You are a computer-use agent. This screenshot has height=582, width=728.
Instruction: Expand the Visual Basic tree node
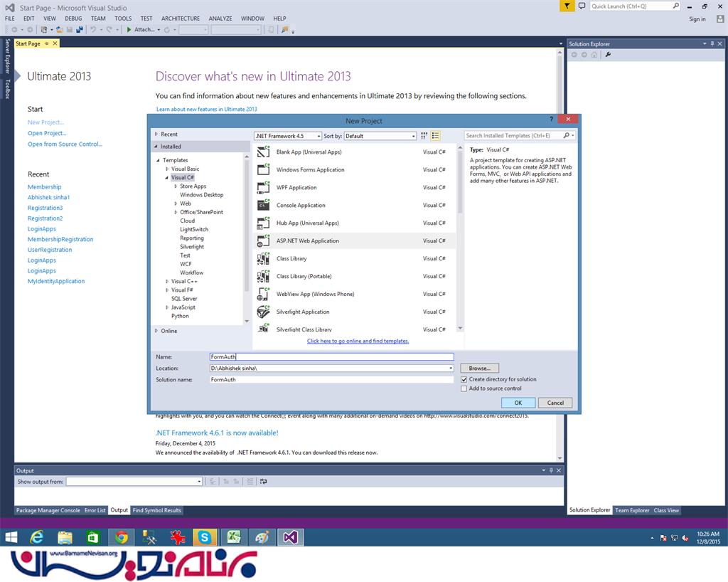[x=167, y=169]
